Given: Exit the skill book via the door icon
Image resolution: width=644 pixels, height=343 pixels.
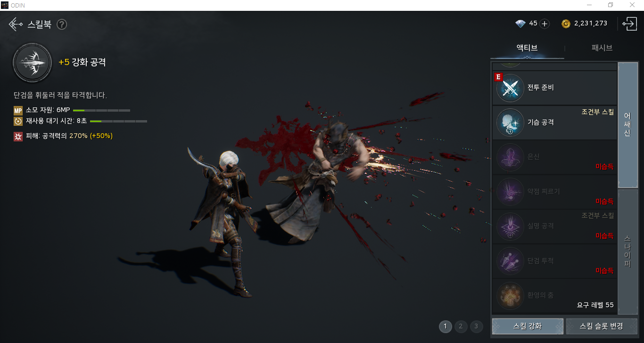Looking at the screenshot, I should coord(629,24).
